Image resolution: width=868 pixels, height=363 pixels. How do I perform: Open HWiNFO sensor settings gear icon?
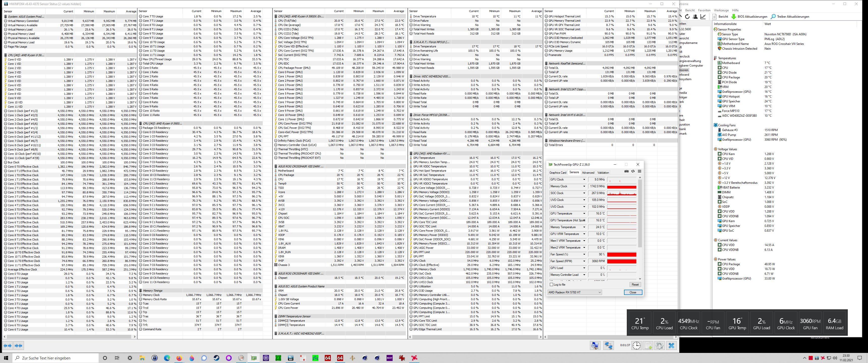[x=659, y=346]
